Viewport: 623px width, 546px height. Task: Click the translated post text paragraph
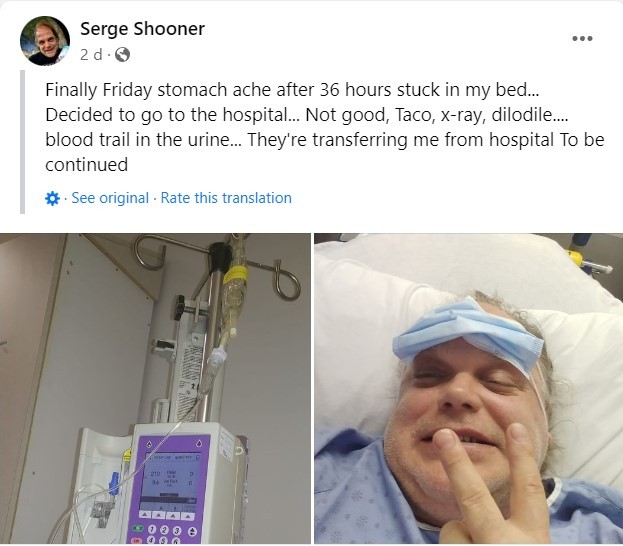(325, 127)
